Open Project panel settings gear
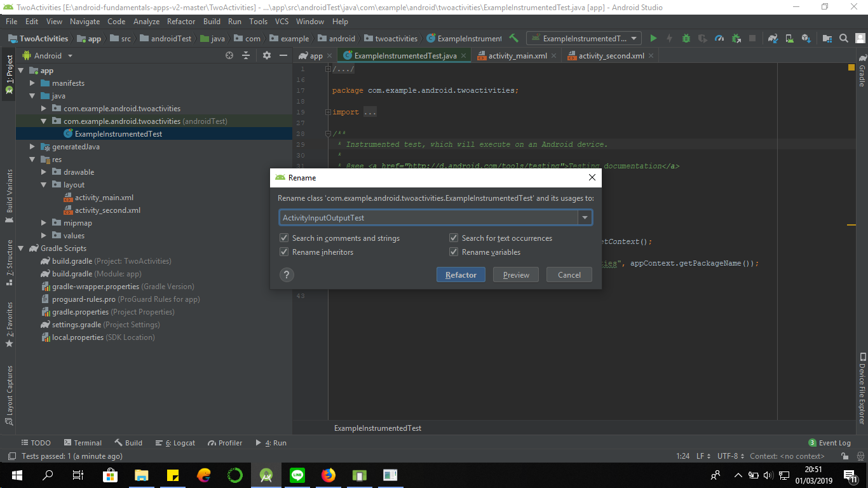The width and height of the screenshot is (868, 488). [266, 55]
